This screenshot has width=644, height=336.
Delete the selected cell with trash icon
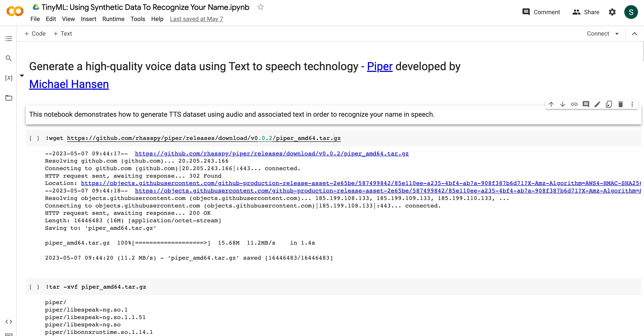pyautogui.click(x=620, y=104)
